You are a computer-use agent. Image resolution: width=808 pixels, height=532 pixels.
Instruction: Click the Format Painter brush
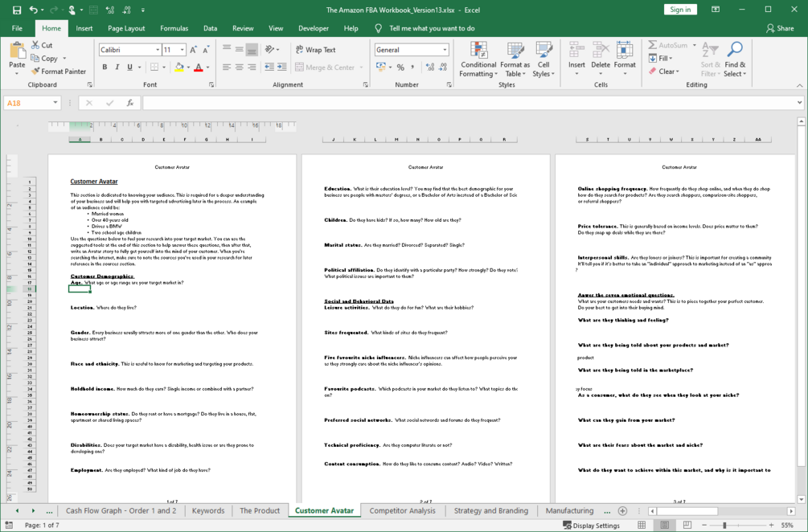(35, 72)
